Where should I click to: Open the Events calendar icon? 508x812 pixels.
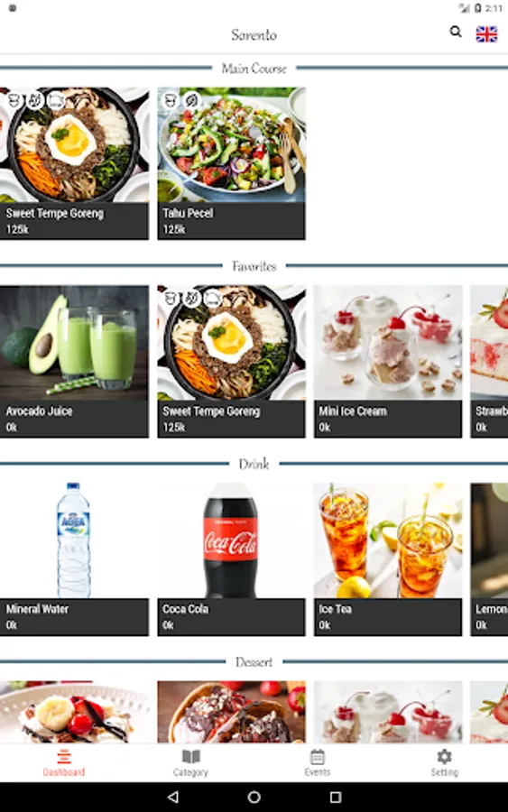tap(318, 757)
